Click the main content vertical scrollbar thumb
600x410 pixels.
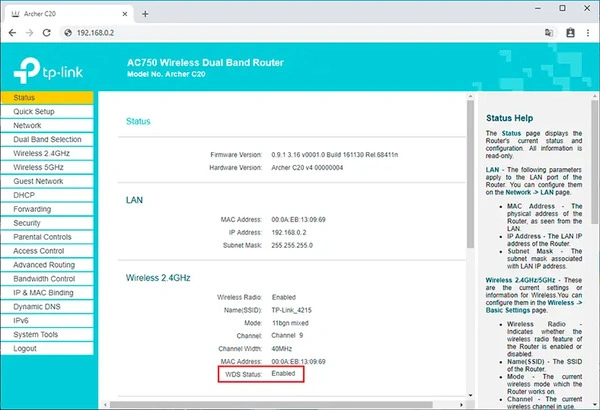(x=470, y=174)
